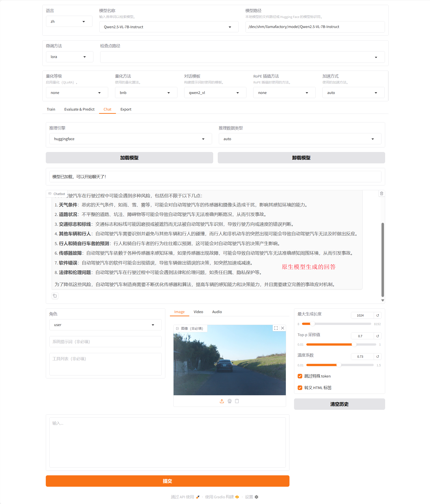Open the 推理引擎 huggingface dropdown
This screenshot has width=430, height=504.
(x=130, y=139)
